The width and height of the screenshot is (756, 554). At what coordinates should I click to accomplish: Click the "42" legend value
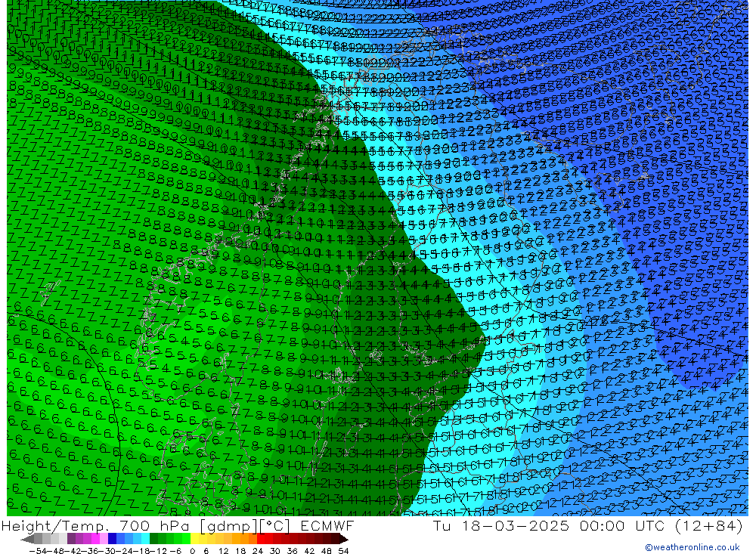click(309, 551)
